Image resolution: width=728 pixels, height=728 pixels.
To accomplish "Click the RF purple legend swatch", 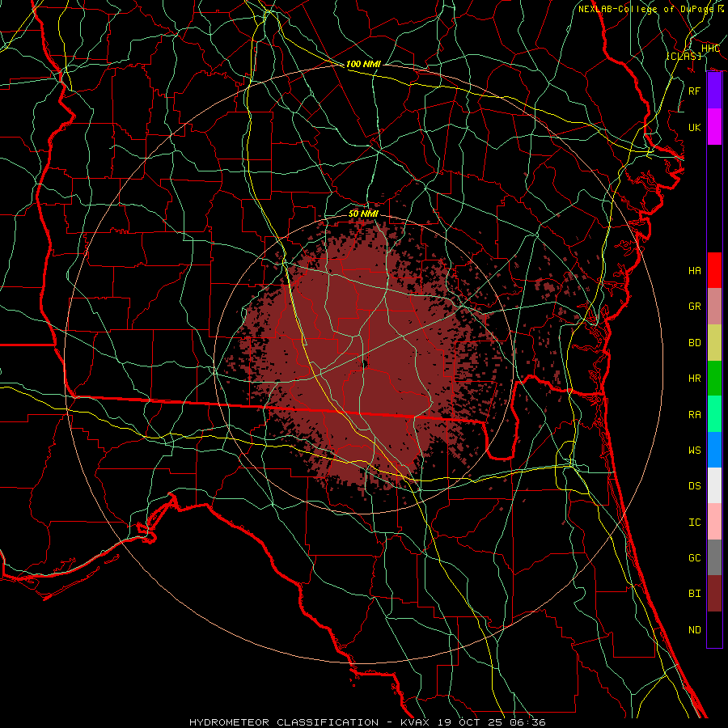I will pos(714,91).
